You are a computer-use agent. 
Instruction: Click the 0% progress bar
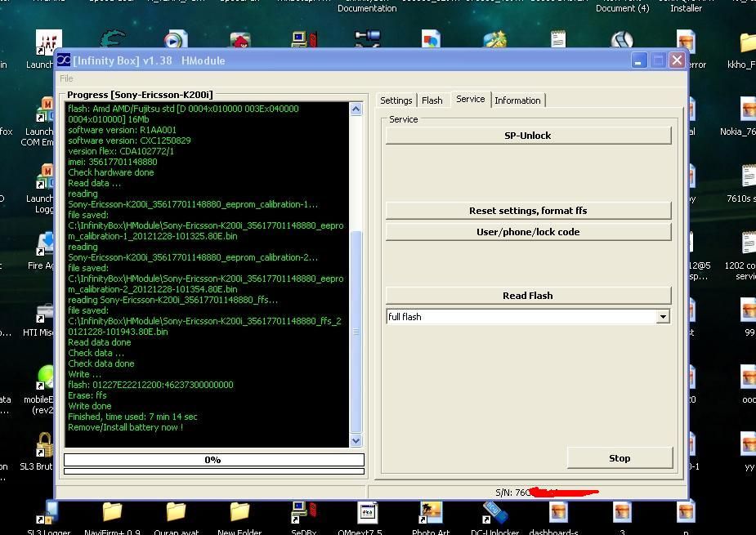214,459
